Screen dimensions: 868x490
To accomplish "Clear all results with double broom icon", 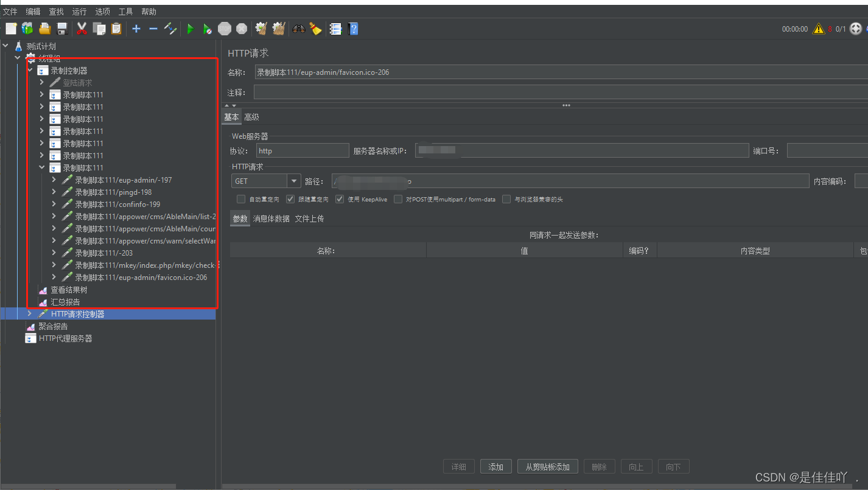I will (279, 29).
